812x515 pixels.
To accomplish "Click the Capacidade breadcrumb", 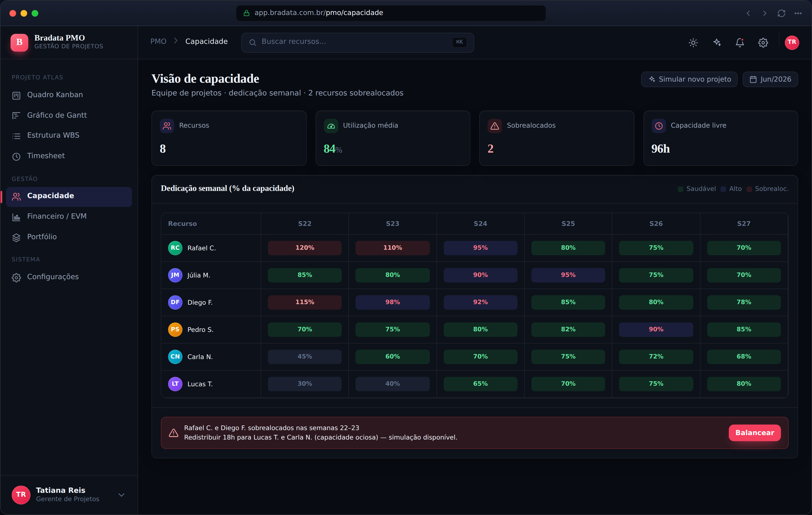I will 206,42.
